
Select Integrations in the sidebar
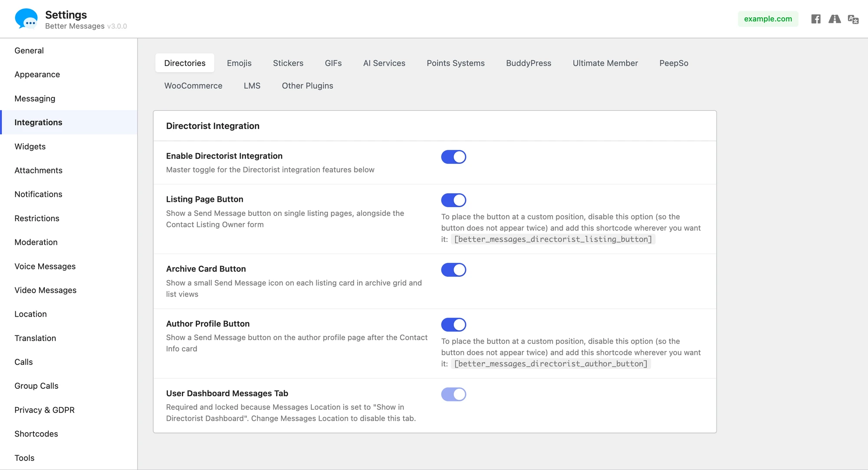point(69,122)
